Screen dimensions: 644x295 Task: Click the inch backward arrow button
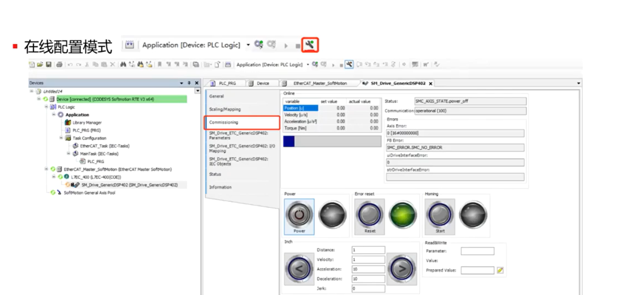tap(299, 269)
